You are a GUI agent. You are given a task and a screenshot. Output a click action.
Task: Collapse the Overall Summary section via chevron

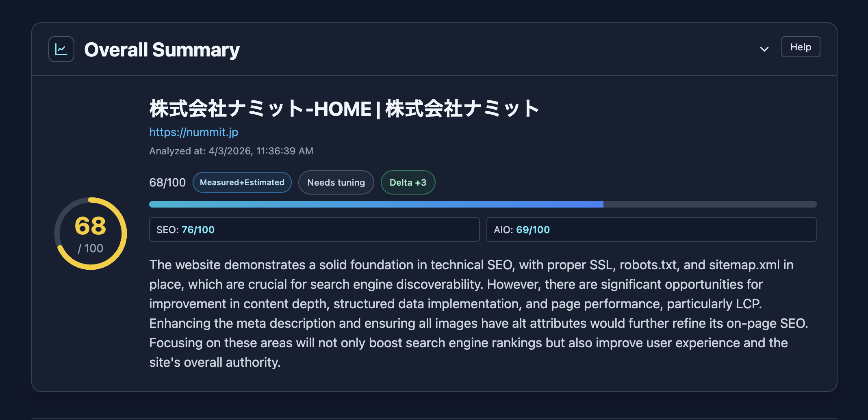coord(764,49)
